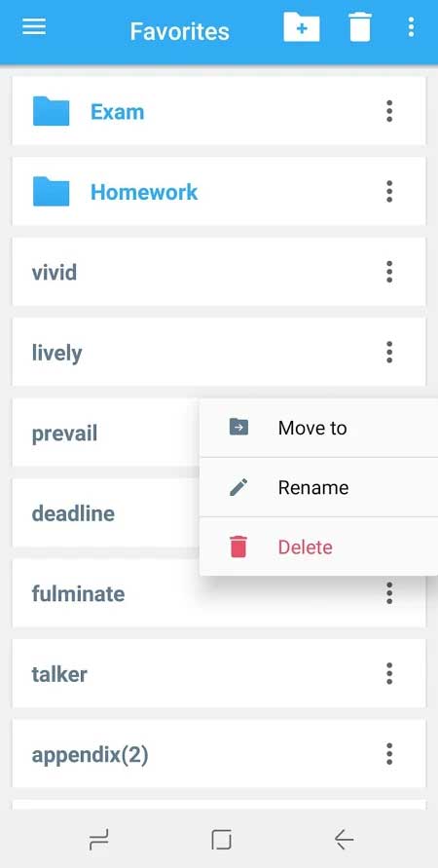The image size is (438, 868).
Task: Tap Android back navigation button
Action: point(344,840)
